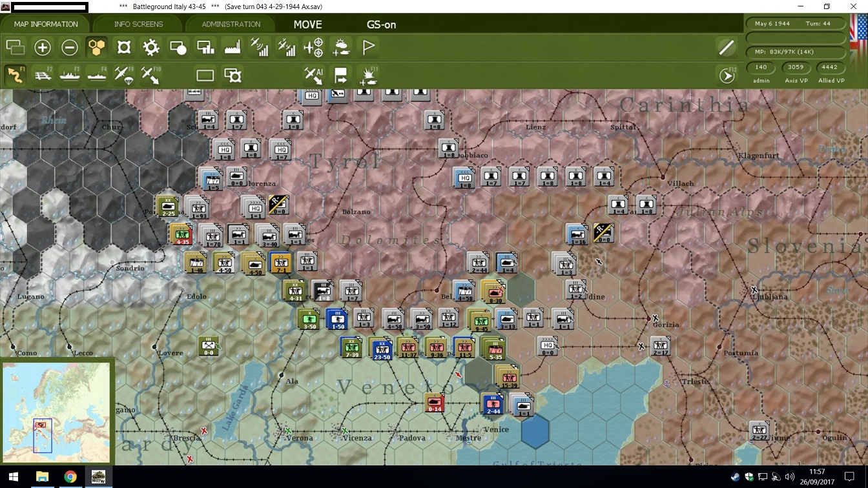Select amphibious F4 ship icon
868x488 pixels.
coord(97,75)
